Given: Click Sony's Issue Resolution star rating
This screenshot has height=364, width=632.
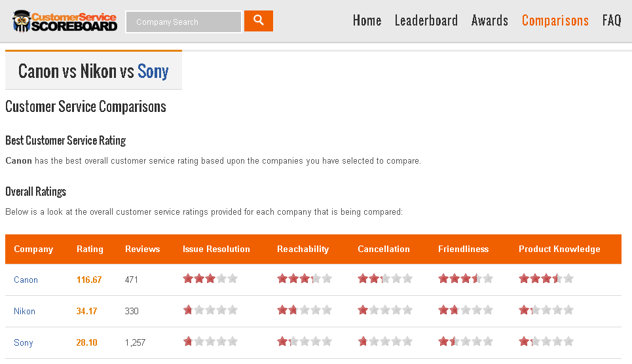Looking at the screenshot, I should click(210, 342).
